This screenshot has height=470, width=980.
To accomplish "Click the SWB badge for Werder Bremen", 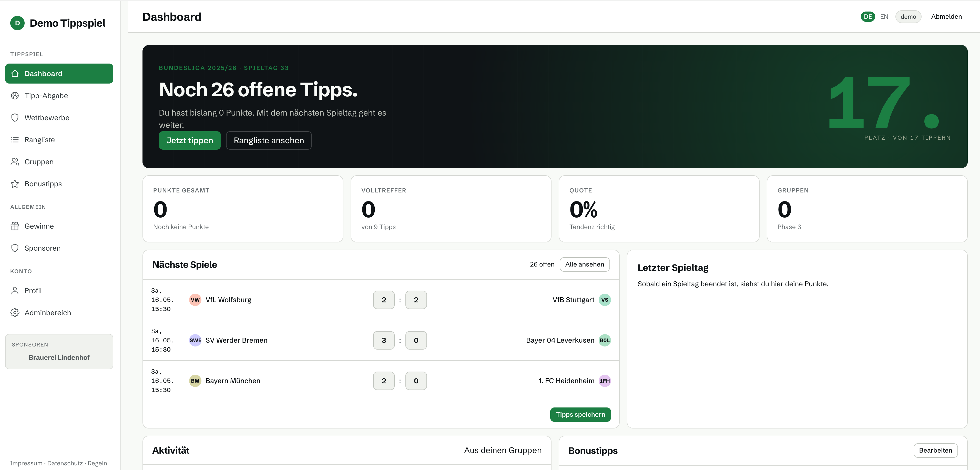I will tap(195, 340).
